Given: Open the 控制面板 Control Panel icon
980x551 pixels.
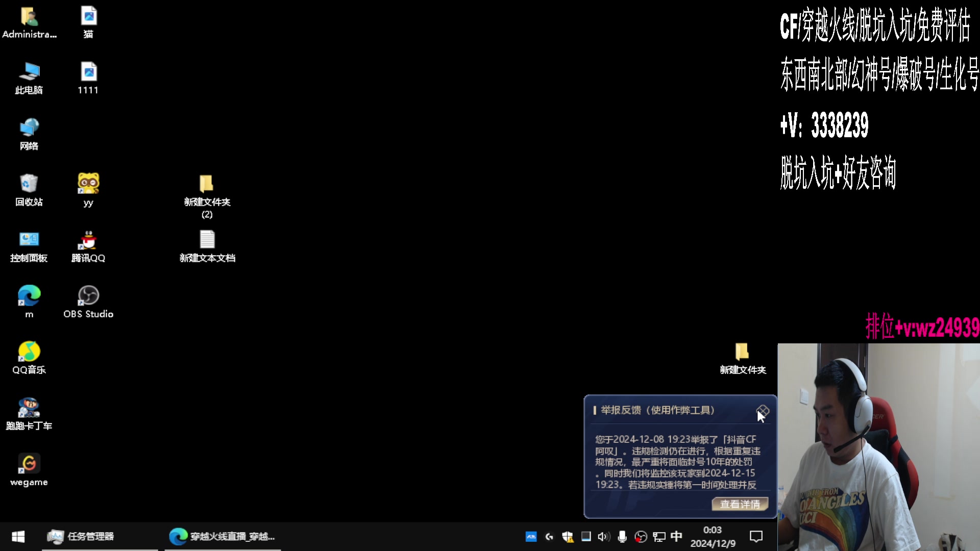Looking at the screenshot, I should (x=29, y=246).
